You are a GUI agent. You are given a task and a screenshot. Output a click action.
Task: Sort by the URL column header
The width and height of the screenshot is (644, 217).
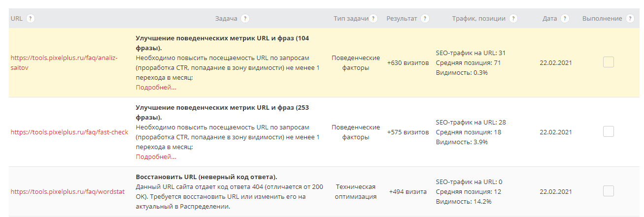[16, 18]
